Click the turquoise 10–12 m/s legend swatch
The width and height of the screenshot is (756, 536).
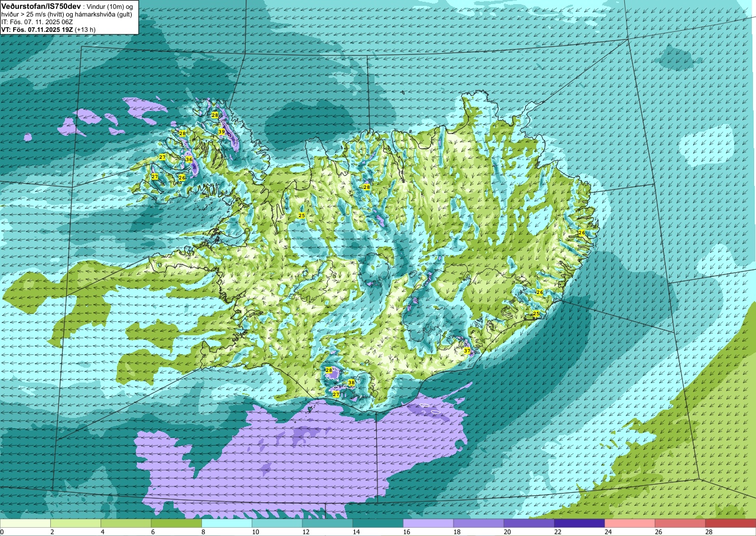click(277, 523)
